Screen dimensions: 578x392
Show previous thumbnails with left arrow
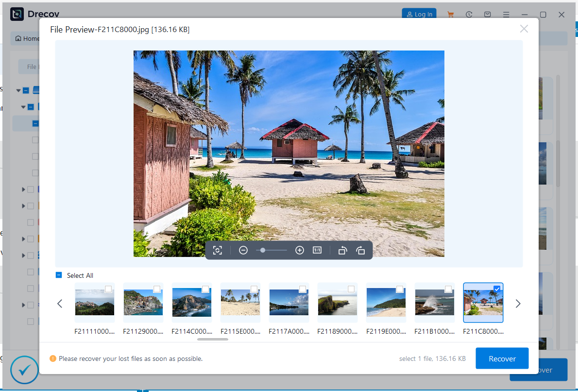pos(60,303)
